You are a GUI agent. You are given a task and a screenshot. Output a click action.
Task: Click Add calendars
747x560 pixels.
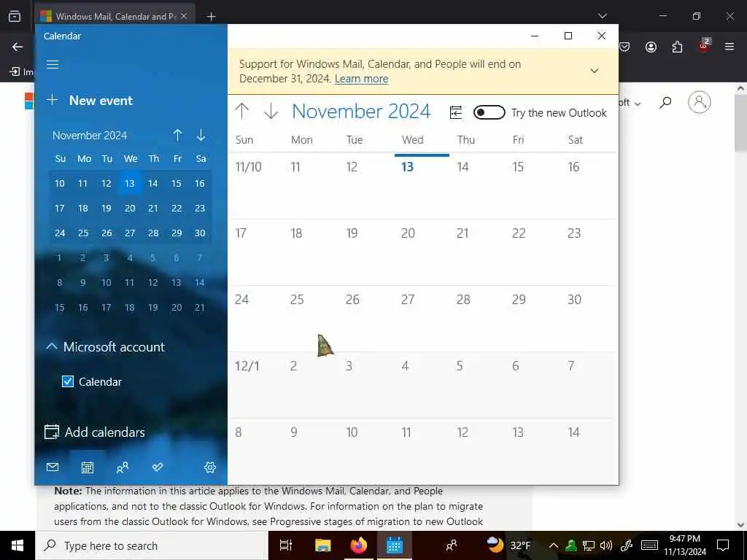click(x=94, y=432)
